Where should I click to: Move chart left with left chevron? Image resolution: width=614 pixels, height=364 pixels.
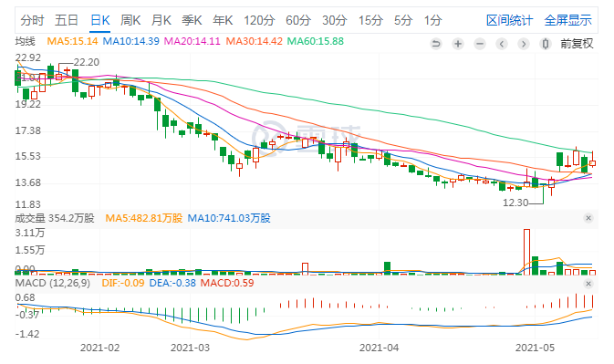tap(502, 44)
